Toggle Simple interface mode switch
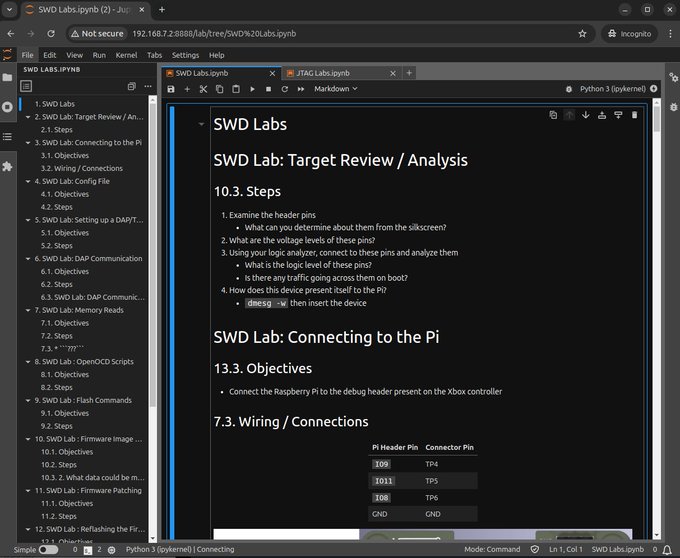Screen dimensions: 680x558 (x=48, y=549)
